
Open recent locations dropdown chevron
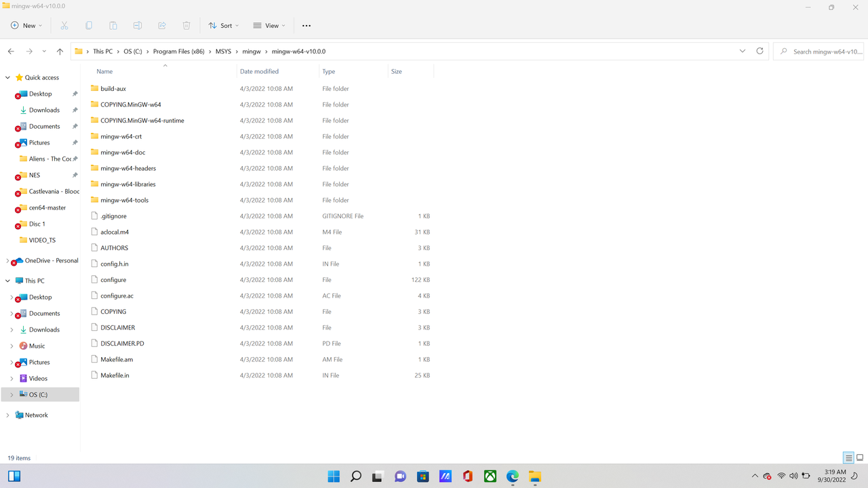(44, 52)
